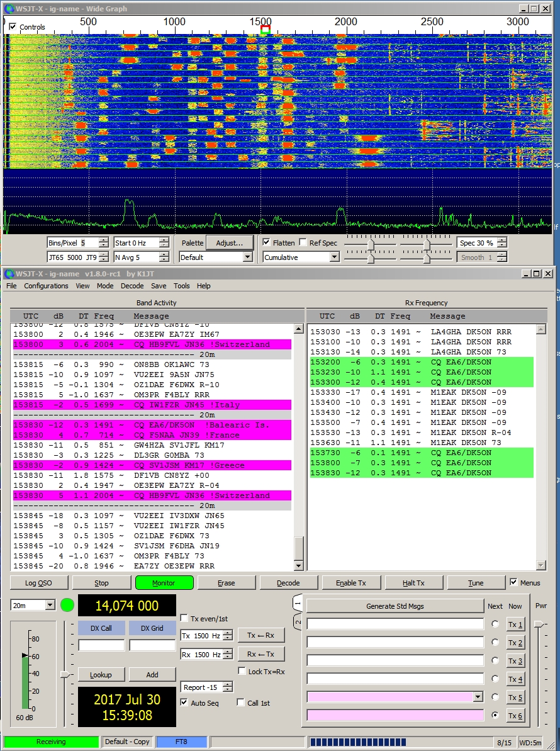
Task: Click the DX Call input field
Action: coord(101,645)
